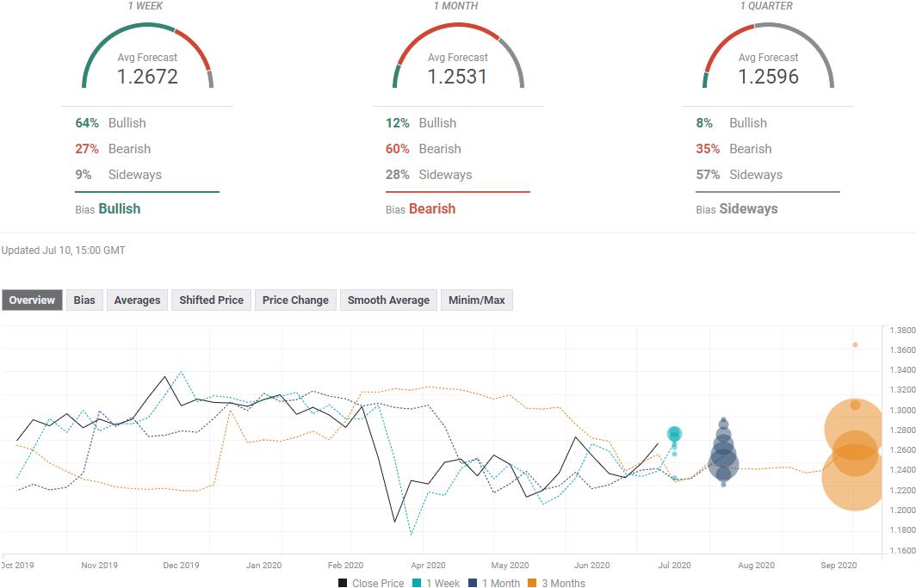The width and height of the screenshot is (916, 588).
Task: Switch to the Bias tab
Action: [84, 300]
